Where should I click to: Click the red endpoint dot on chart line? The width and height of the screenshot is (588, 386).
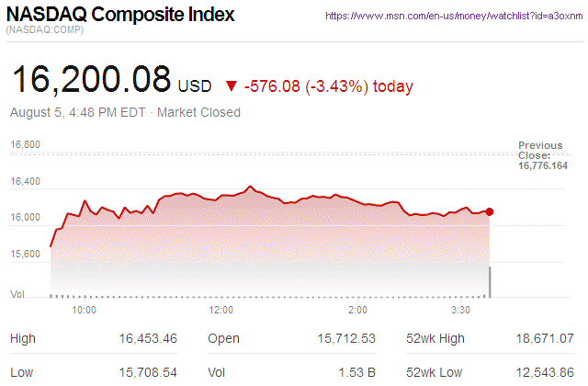490,211
